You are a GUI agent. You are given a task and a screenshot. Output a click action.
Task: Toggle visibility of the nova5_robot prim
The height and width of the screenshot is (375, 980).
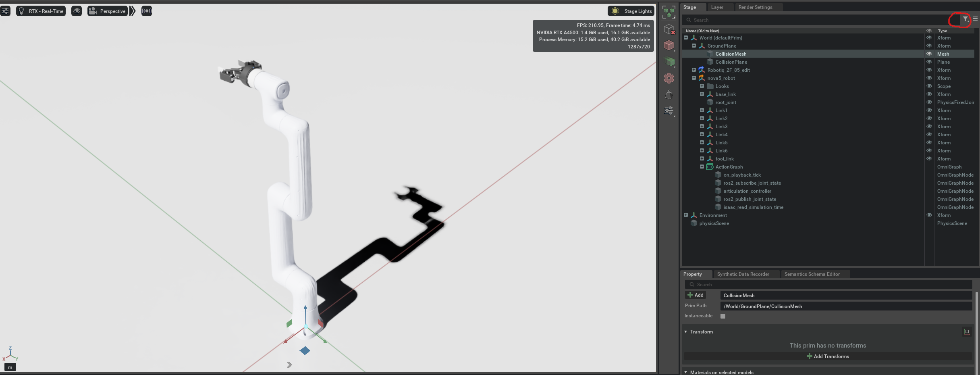(929, 78)
